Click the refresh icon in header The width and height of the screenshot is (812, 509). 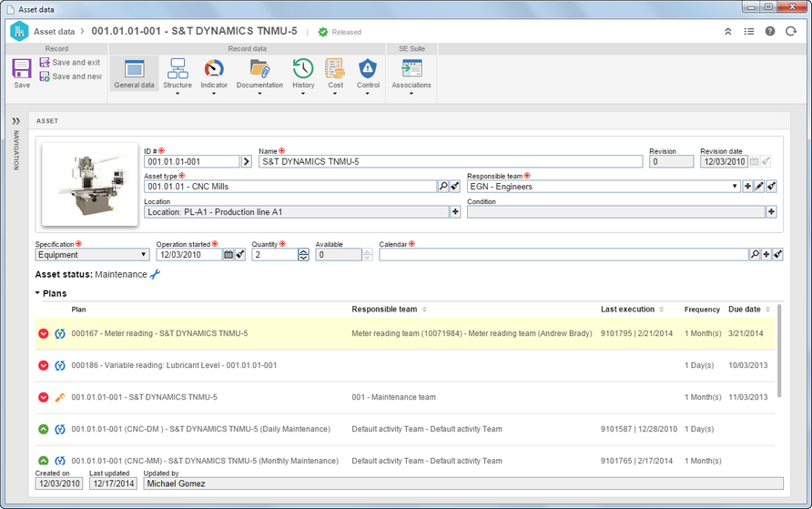coord(791,32)
